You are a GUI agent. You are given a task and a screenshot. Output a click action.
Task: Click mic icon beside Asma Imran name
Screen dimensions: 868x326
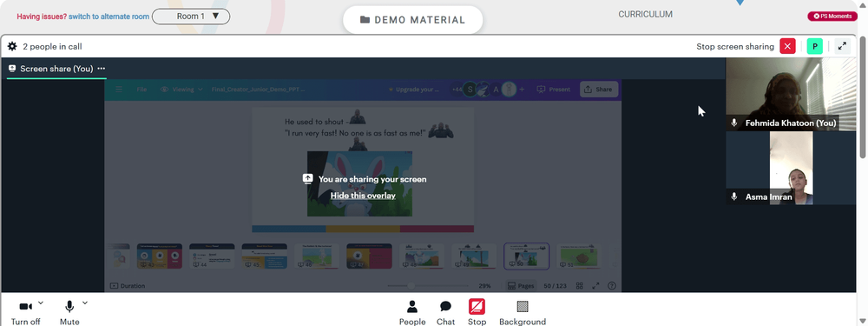tap(734, 196)
